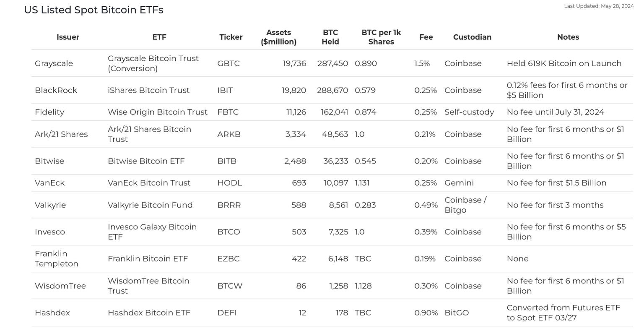Click the US Listed Spot Bitcoin ETFs title
The image size is (644, 330).
click(x=93, y=10)
